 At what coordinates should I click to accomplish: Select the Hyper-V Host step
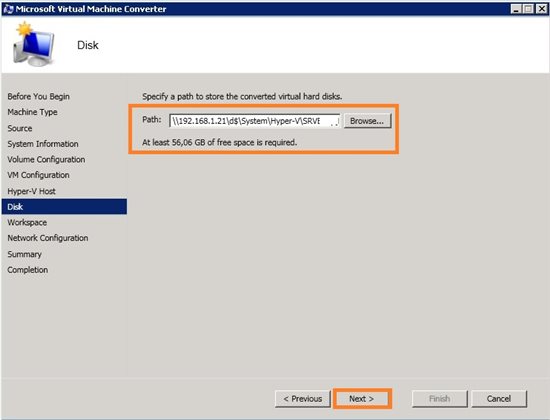31,191
